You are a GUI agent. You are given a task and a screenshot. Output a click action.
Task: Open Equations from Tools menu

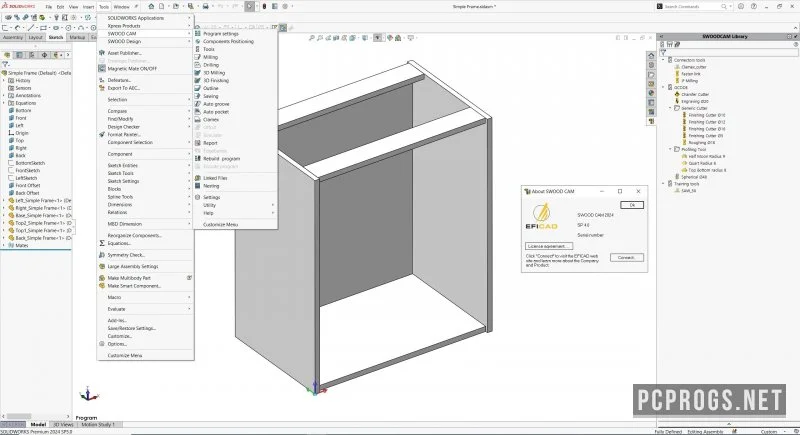[x=119, y=243]
